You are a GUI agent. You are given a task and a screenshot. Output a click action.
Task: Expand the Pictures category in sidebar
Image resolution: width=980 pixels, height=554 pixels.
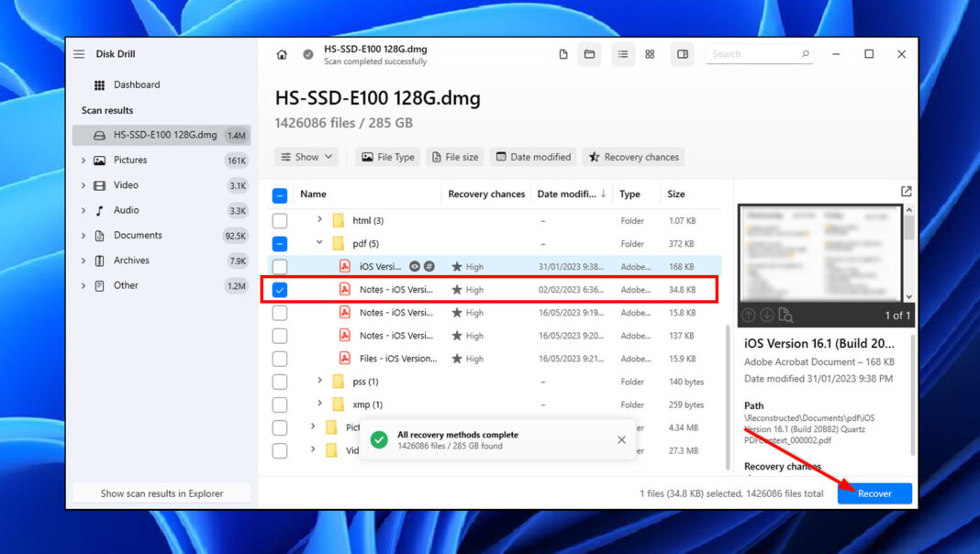[x=84, y=160]
